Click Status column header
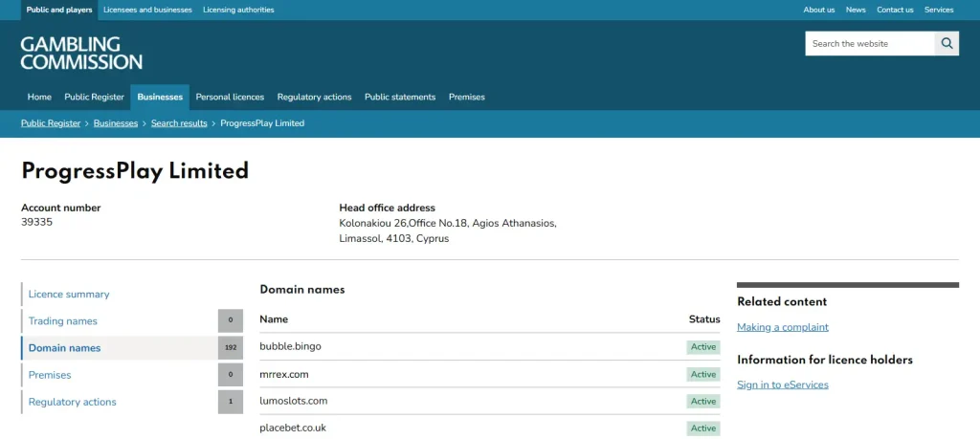 704,319
